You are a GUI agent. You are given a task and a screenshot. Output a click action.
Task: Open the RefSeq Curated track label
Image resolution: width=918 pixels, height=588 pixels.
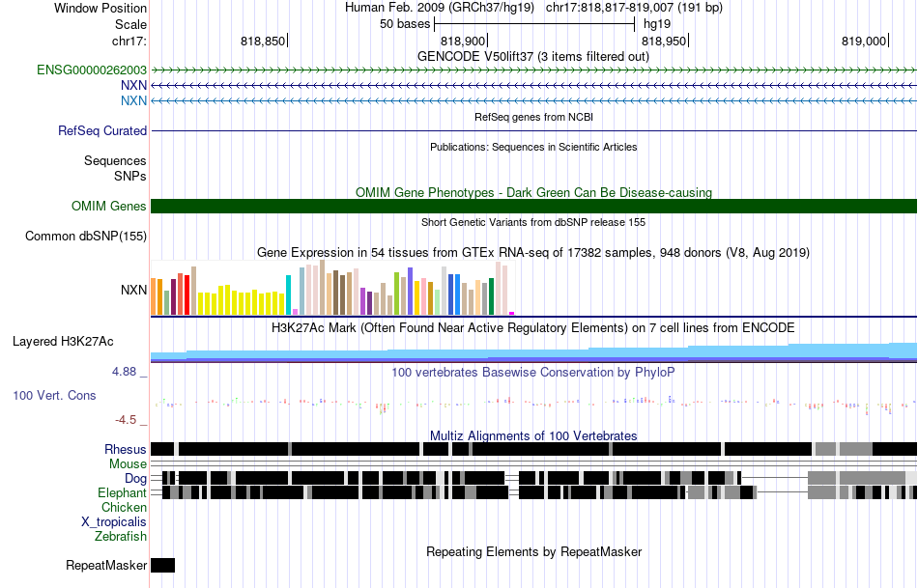(102, 130)
